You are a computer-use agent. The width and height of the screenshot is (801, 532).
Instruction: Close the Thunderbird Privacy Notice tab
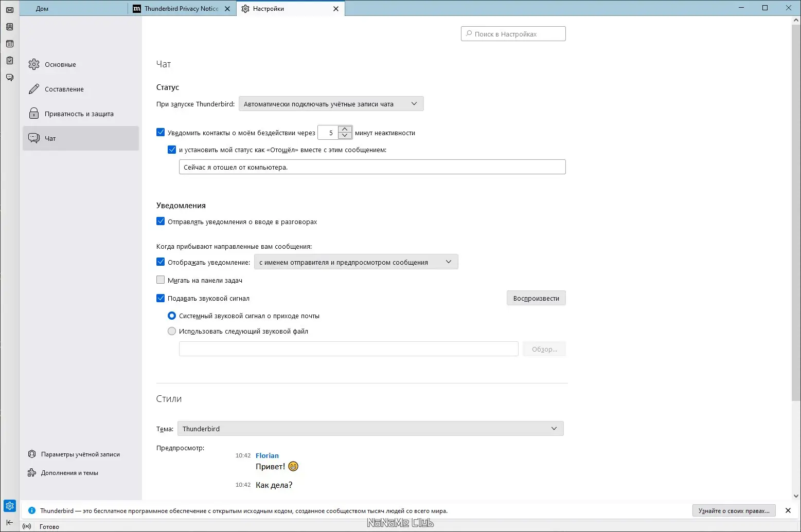click(x=227, y=9)
